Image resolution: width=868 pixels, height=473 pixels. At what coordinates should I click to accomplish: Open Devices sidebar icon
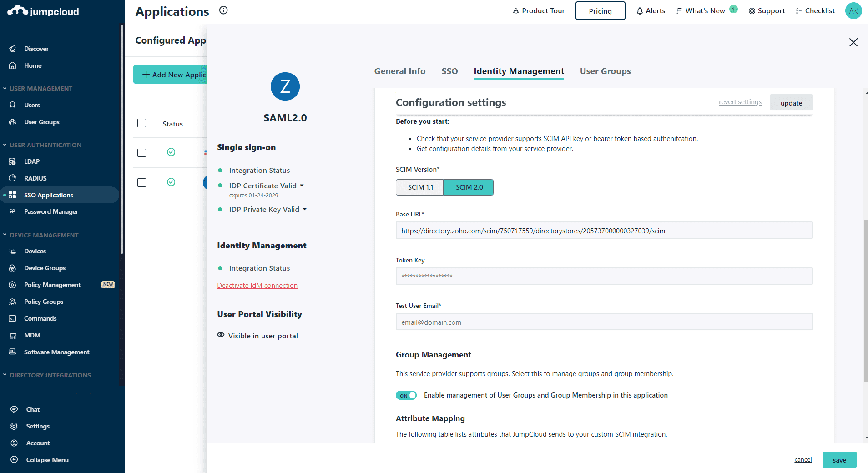tap(13, 251)
